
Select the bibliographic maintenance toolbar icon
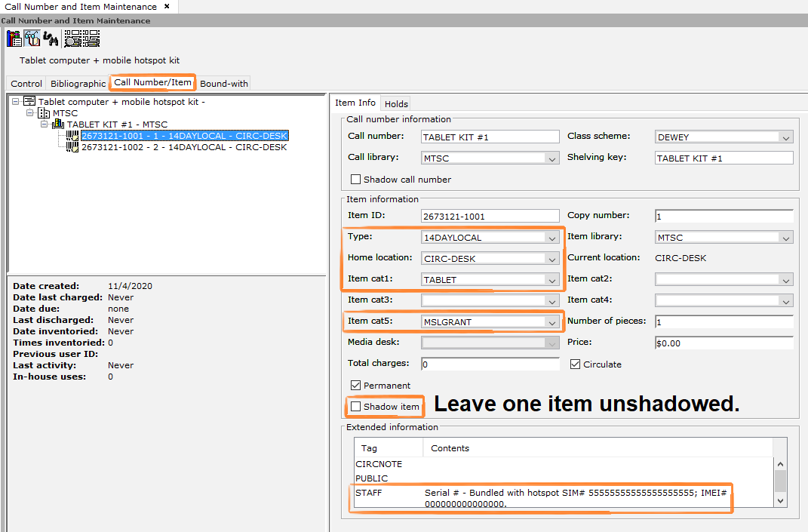(14, 38)
